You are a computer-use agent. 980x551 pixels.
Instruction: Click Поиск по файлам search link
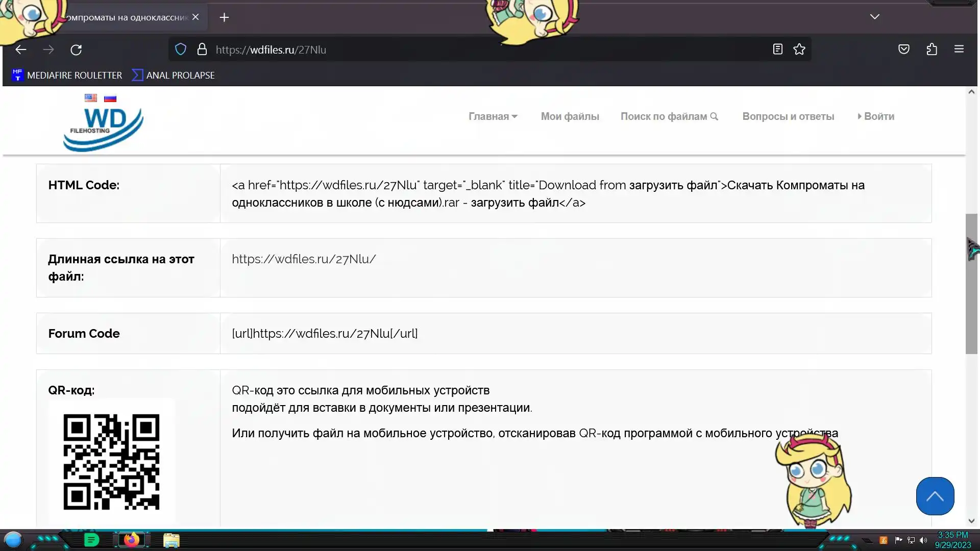tap(669, 116)
